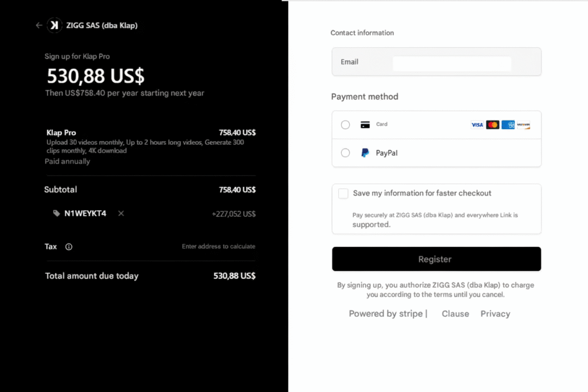
Task: Click the Email input field
Action: pyautogui.click(x=452, y=62)
